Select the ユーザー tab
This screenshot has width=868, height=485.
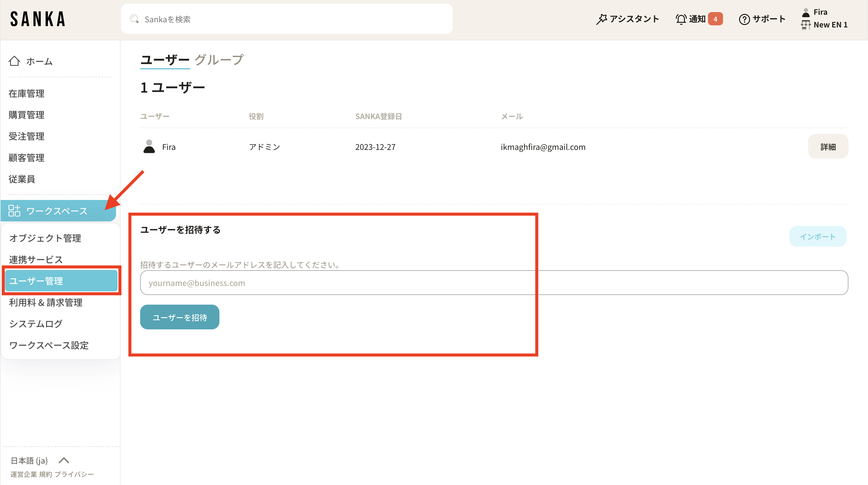(x=165, y=60)
